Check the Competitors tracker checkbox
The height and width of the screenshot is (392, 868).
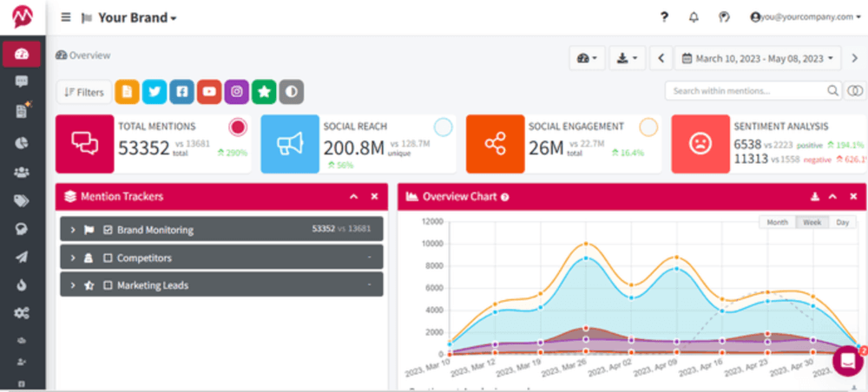tap(108, 258)
